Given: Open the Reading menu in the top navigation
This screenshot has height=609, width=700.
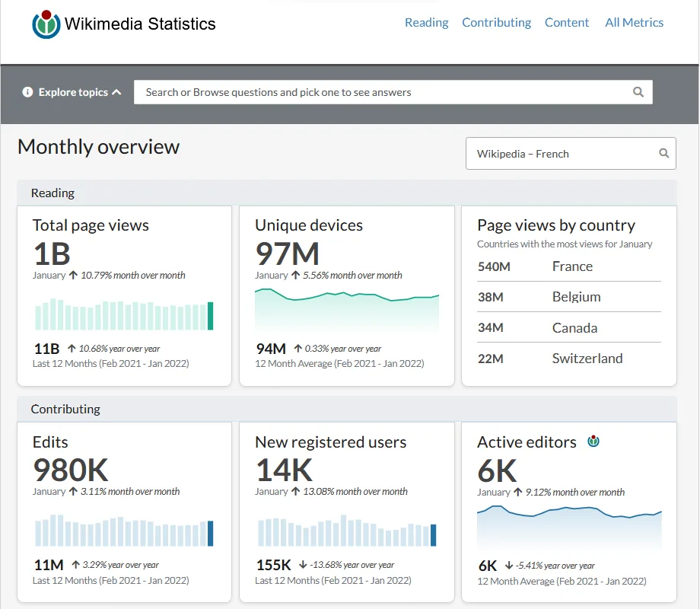Looking at the screenshot, I should [426, 22].
